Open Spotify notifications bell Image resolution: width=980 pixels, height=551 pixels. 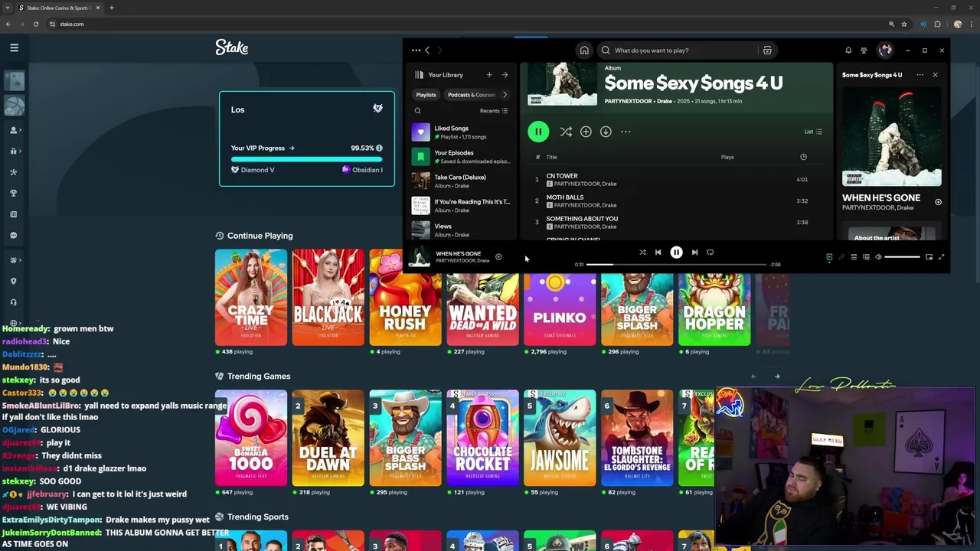[848, 51]
